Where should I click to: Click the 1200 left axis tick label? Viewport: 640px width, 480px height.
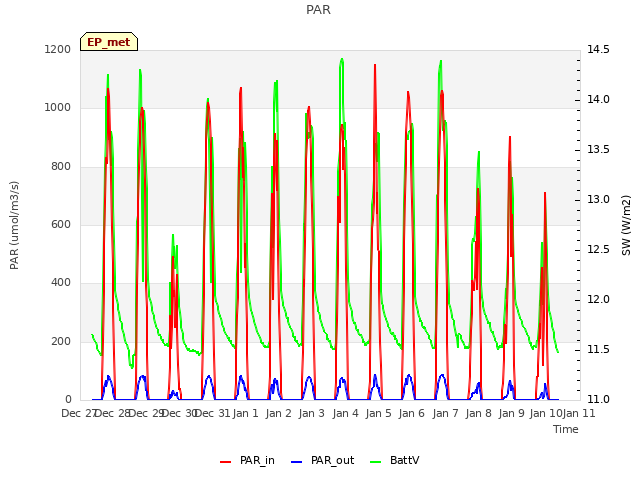58,49
